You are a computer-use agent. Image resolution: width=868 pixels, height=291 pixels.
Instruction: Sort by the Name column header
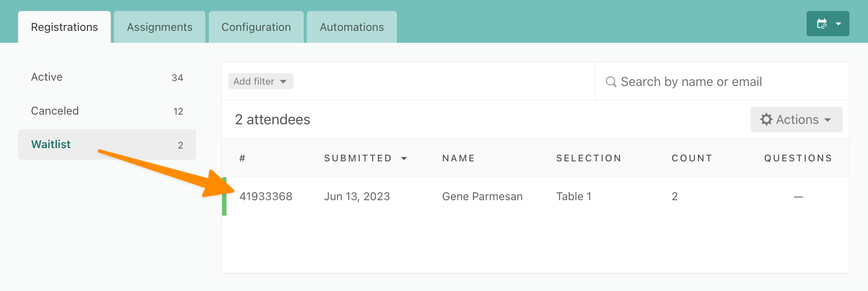tap(458, 158)
